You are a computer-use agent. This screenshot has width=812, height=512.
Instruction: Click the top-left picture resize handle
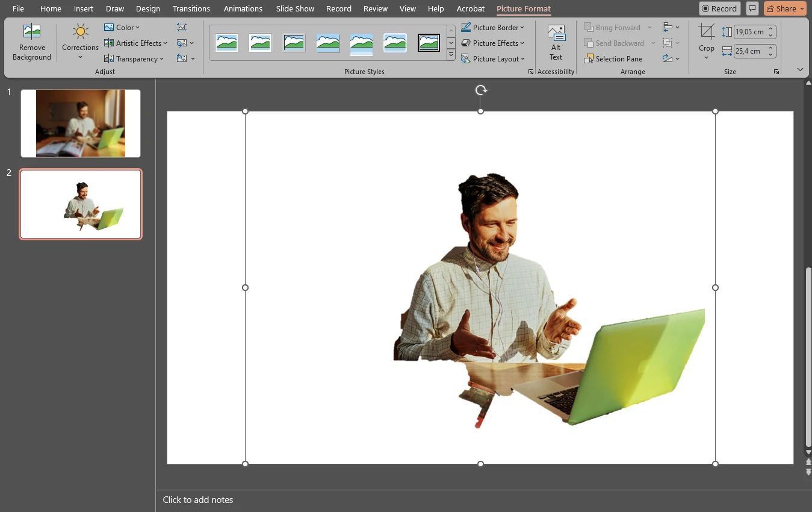coord(245,111)
